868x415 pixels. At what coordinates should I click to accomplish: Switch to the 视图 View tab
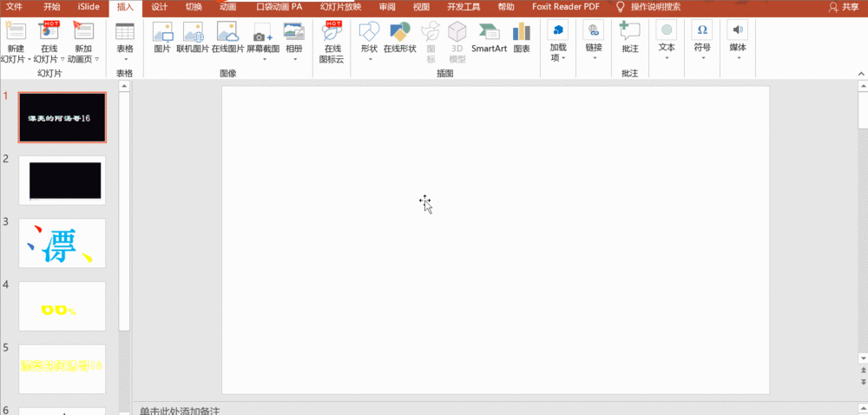(421, 7)
